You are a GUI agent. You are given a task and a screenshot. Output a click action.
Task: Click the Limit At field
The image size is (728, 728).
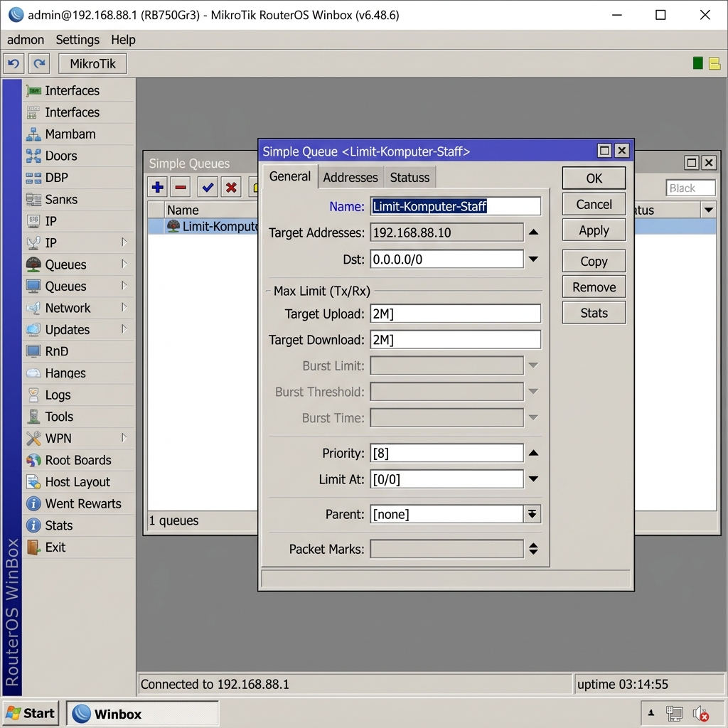(446, 479)
